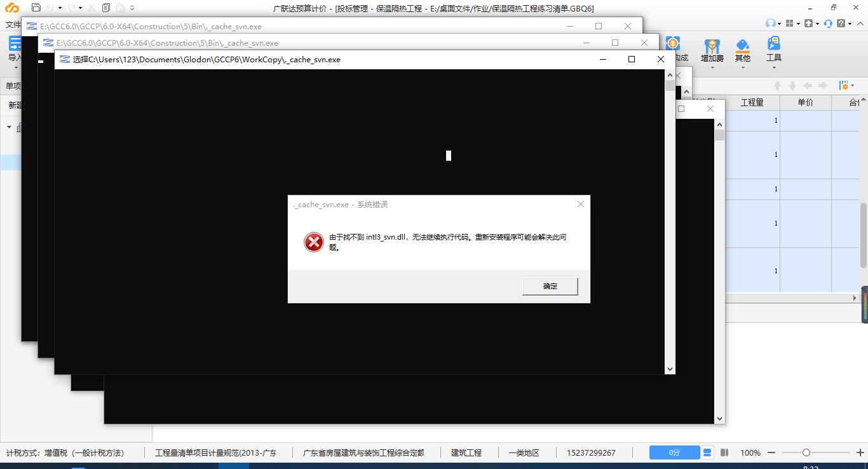Click the 0分 score button
Viewport: 868px width, 469px height.
tap(675, 452)
